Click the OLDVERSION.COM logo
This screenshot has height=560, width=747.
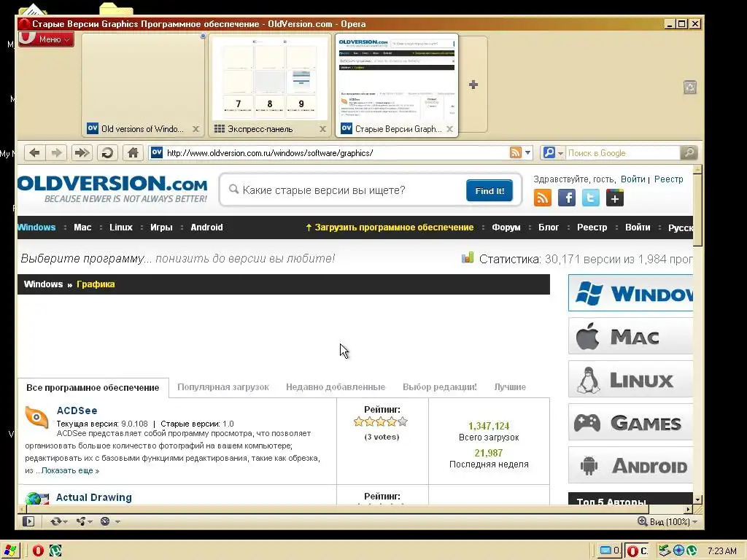coord(113,189)
